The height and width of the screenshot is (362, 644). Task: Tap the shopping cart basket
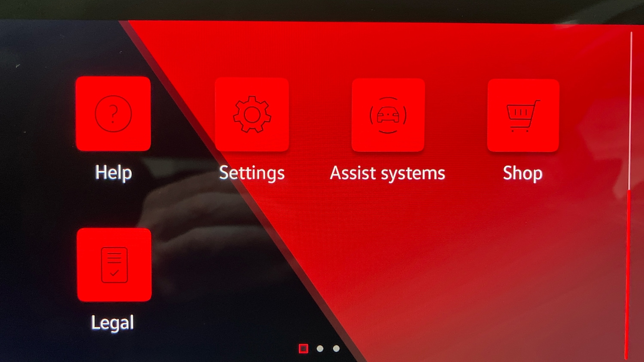click(x=521, y=113)
